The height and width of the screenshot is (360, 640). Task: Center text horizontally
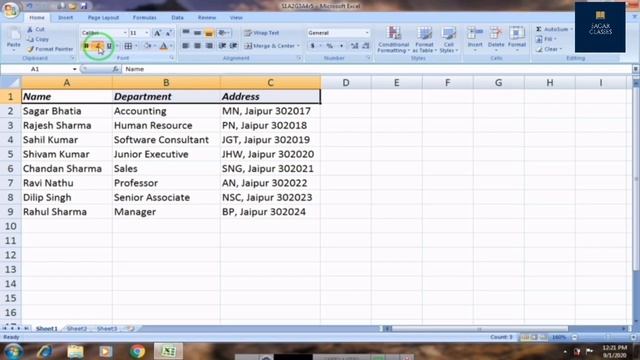[x=198, y=46]
